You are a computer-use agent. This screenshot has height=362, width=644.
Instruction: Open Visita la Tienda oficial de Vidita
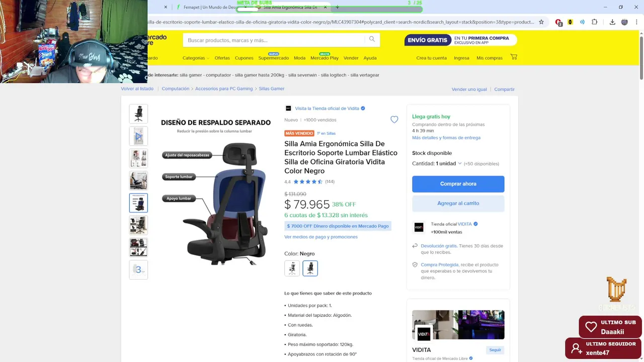tap(327, 108)
